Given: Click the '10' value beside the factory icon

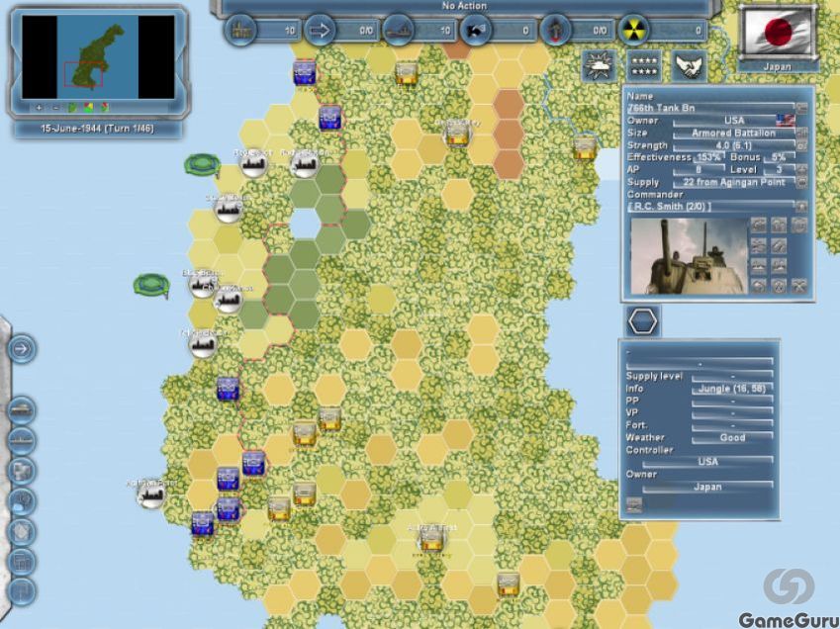Looking at the screenshot, I should pos(289,31).
